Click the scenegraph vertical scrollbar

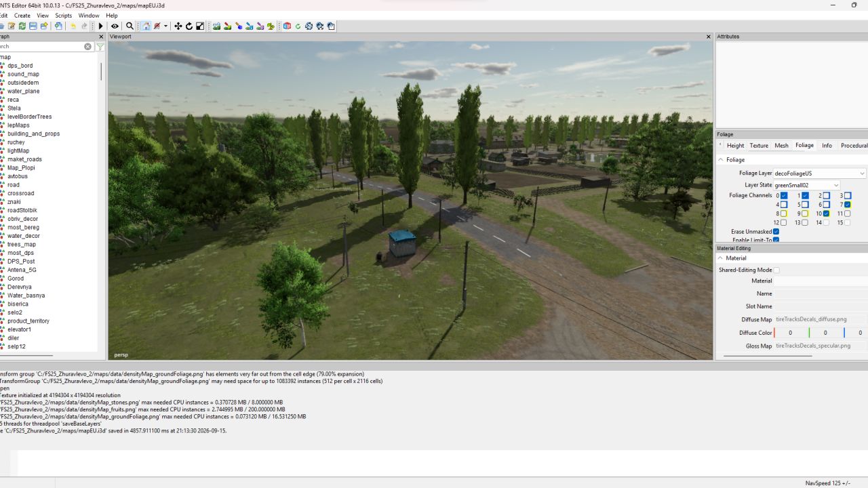pos(101,70)
